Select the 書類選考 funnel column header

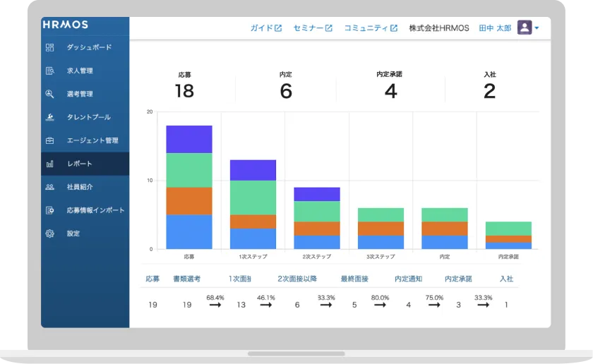pos(186,279)
